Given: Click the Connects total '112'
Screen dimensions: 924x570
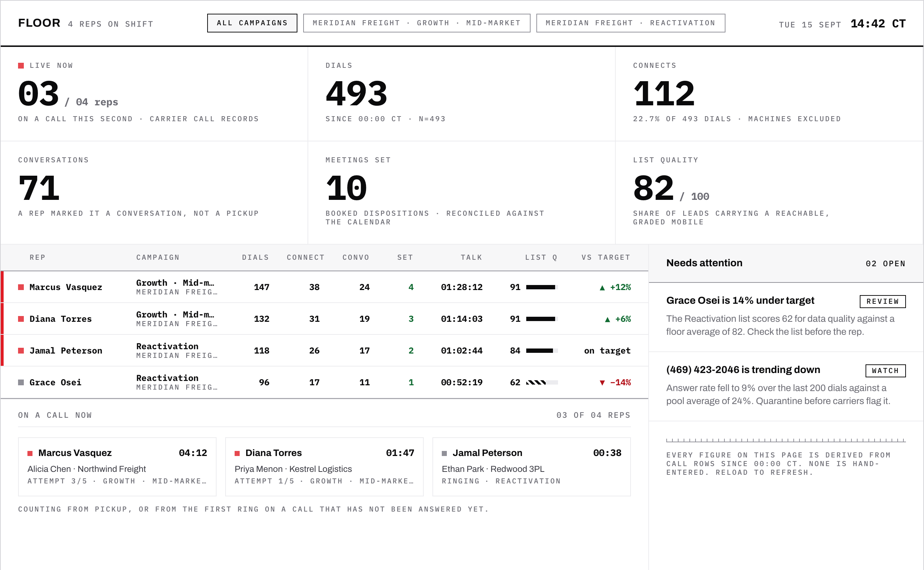Looking at the screenshot, I should (664, 93).
